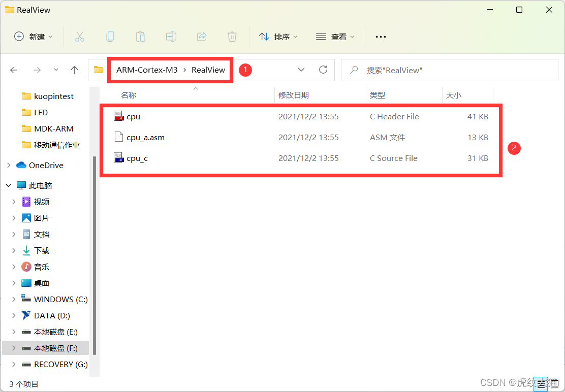Click RealView in the address path
The height and width of the screenshot is (392, 565).
coord(208,70)
